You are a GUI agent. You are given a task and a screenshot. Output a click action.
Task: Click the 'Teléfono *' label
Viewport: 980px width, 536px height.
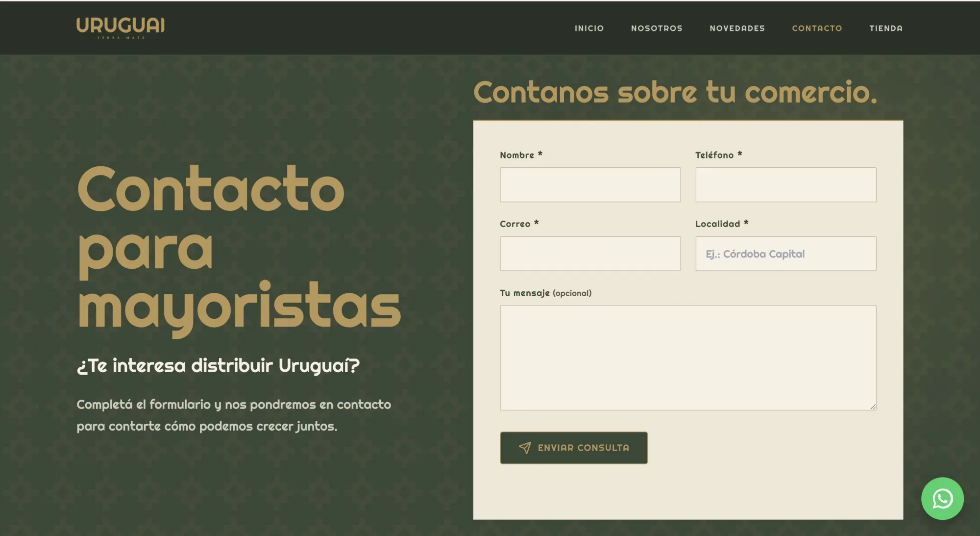coord(719,155)
